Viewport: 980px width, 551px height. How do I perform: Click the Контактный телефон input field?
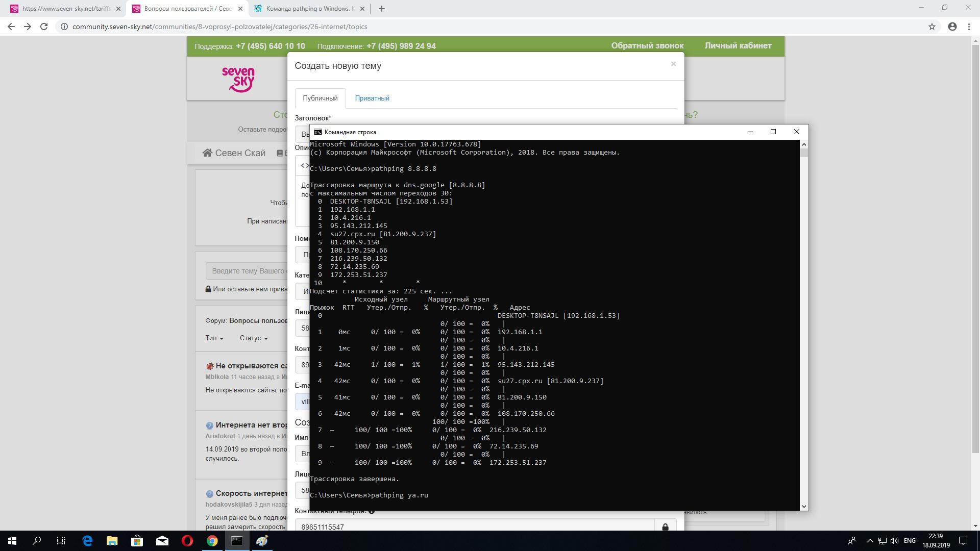coord(475,527)
